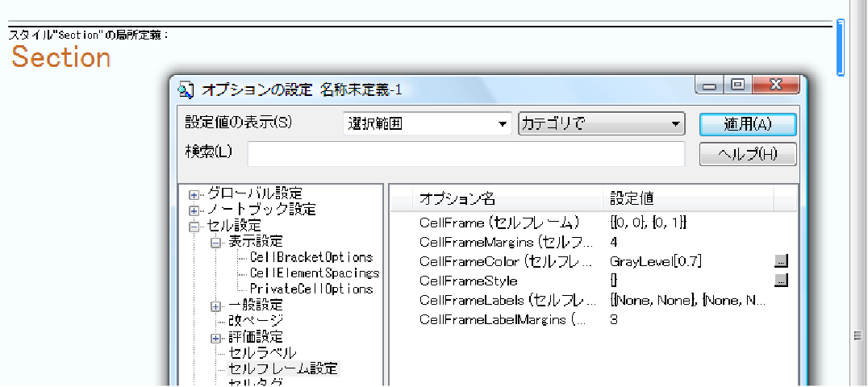This screenshot has height=387, width=868.
Task: Expand the 評価設定 tree node
Action: [215, 338]
